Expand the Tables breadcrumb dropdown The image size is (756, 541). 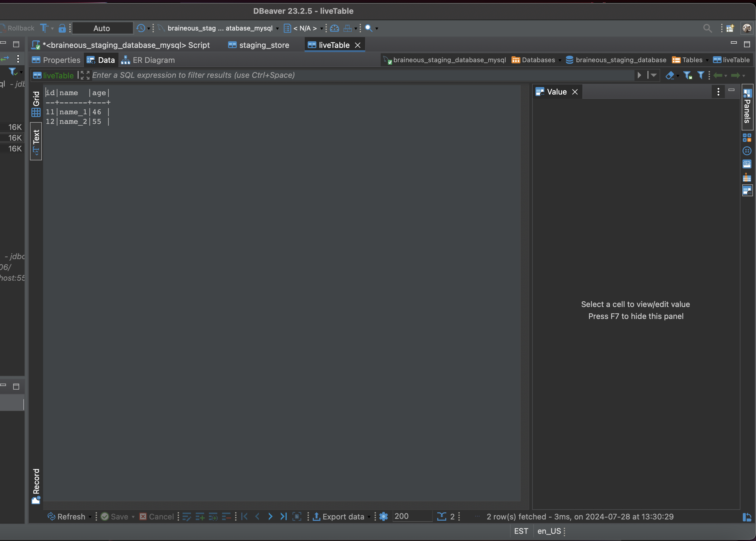707,60
